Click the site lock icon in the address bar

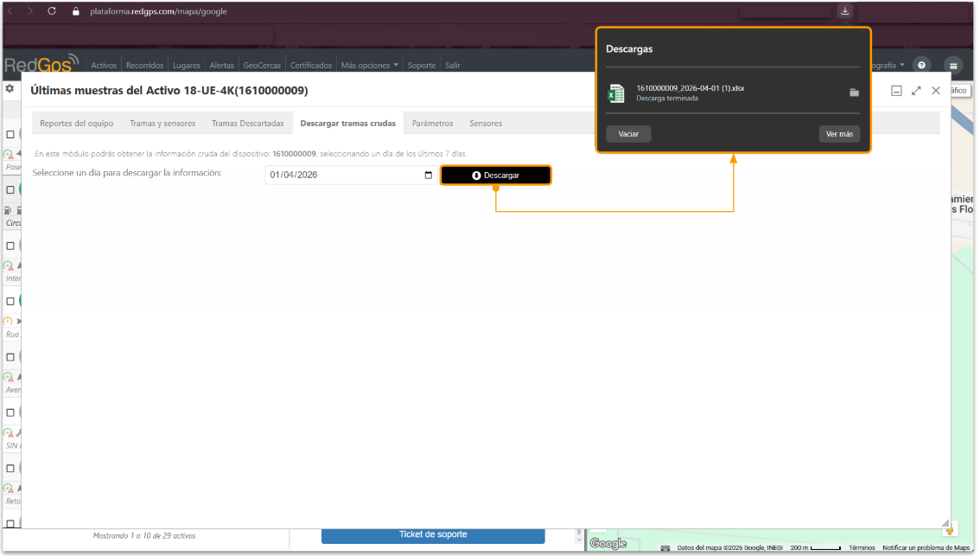coord(76,11)
